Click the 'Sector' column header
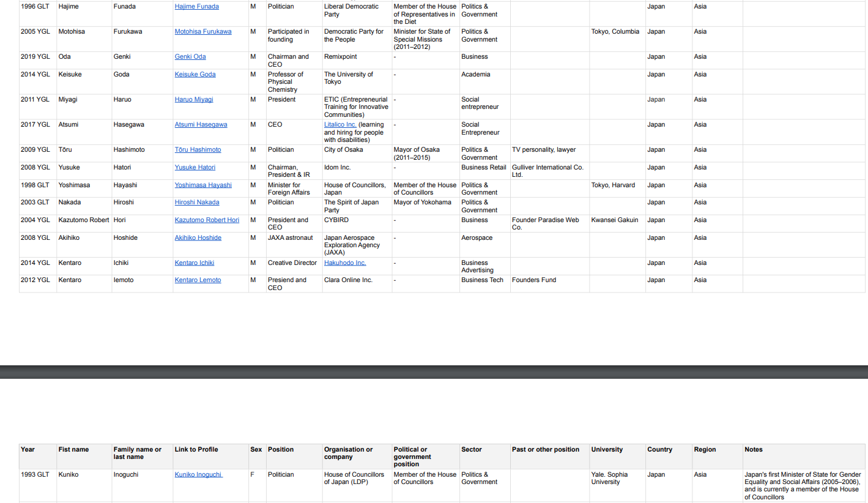Screen dimensions: 868x503 tap(485, 456)
